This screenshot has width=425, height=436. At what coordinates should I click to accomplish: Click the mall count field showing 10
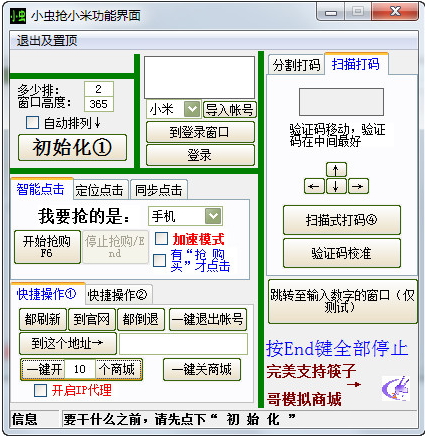click(x=80, y=369)
